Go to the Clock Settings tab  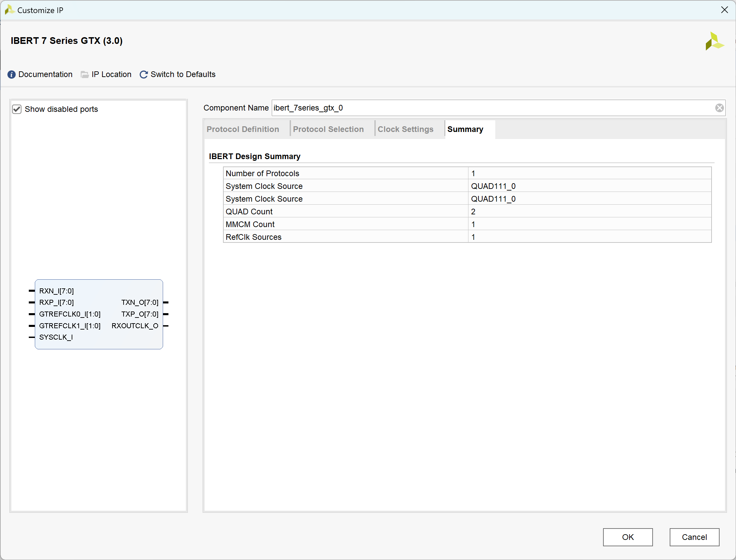(405, 129)
